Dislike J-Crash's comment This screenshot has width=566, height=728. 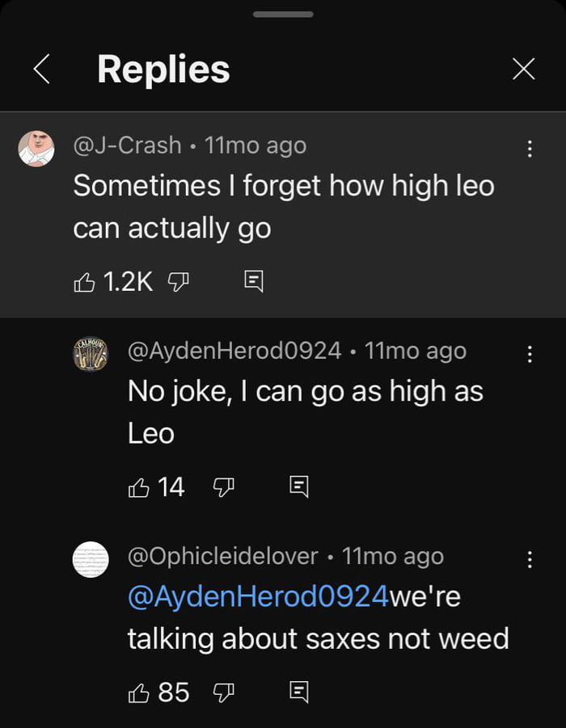point(179,279)
